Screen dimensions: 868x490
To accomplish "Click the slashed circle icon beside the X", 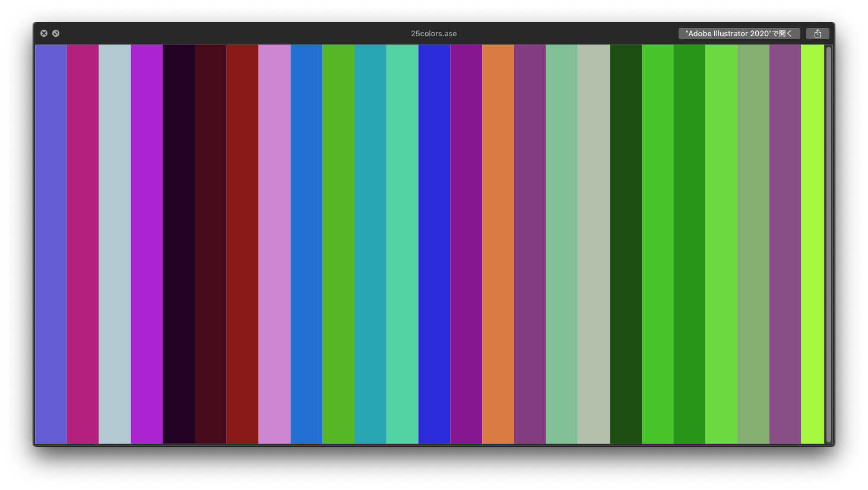I will (56, 33).
